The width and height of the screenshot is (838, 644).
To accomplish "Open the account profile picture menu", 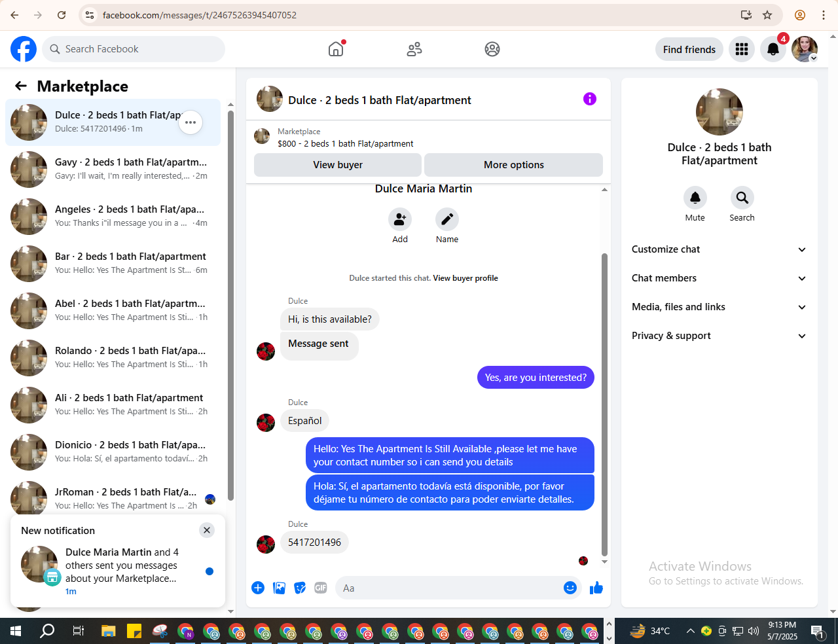I will click(x=805, y=49).
